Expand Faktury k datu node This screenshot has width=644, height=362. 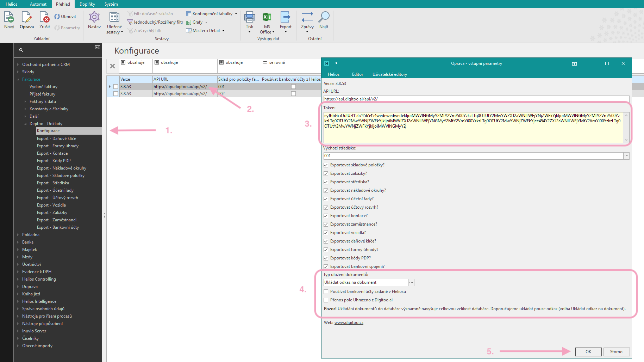(25, 102)
